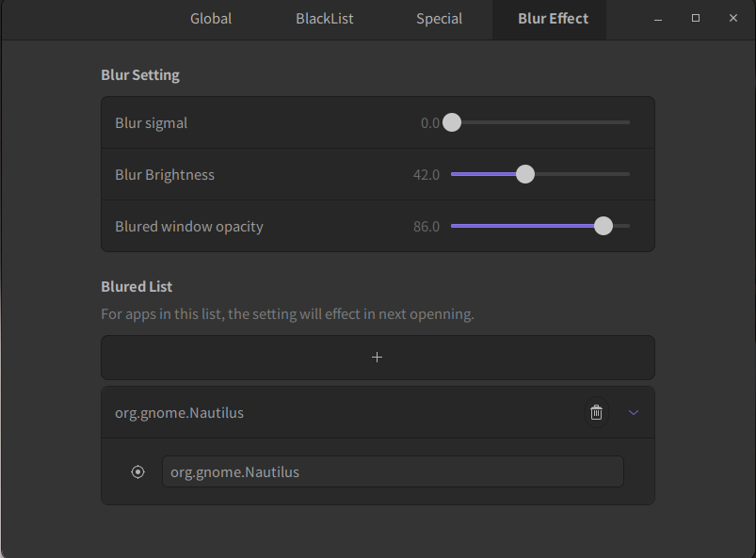This screenshot has width=756, height=558.
Task: Close the settings window
Action: [733, 19]
